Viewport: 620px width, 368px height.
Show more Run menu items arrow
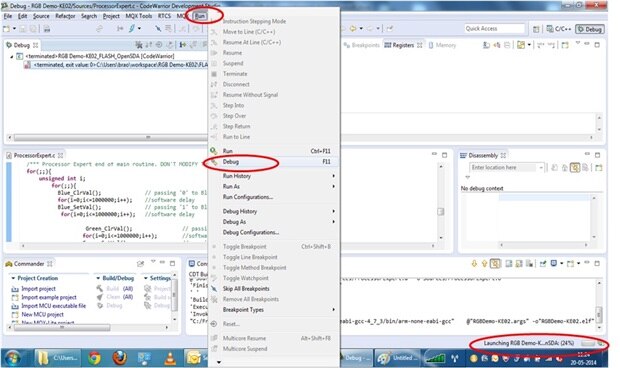point(219,362)
